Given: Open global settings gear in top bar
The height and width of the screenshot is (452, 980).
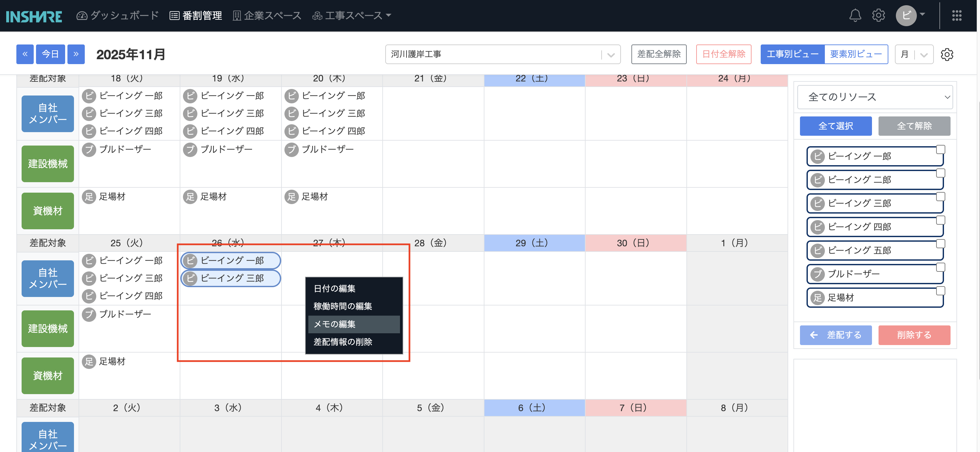Looking at the screenshot, I should coord(879,16).
